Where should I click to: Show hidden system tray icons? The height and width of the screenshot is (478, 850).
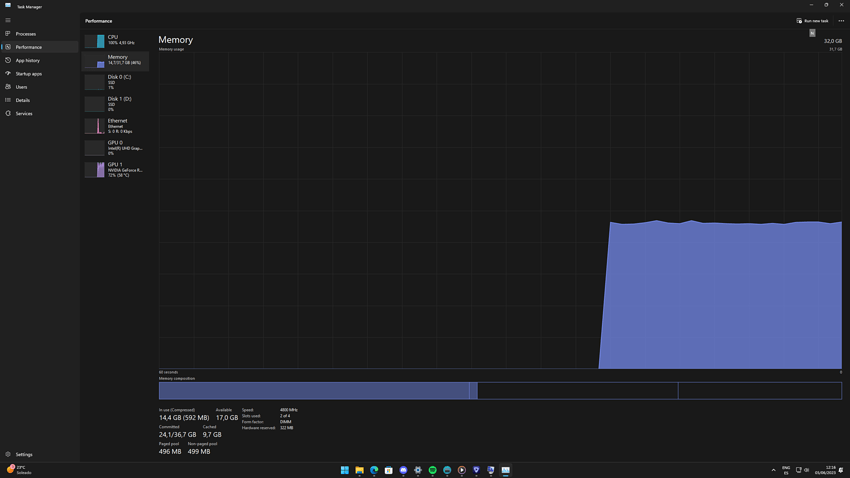click(x=774, y=470)
